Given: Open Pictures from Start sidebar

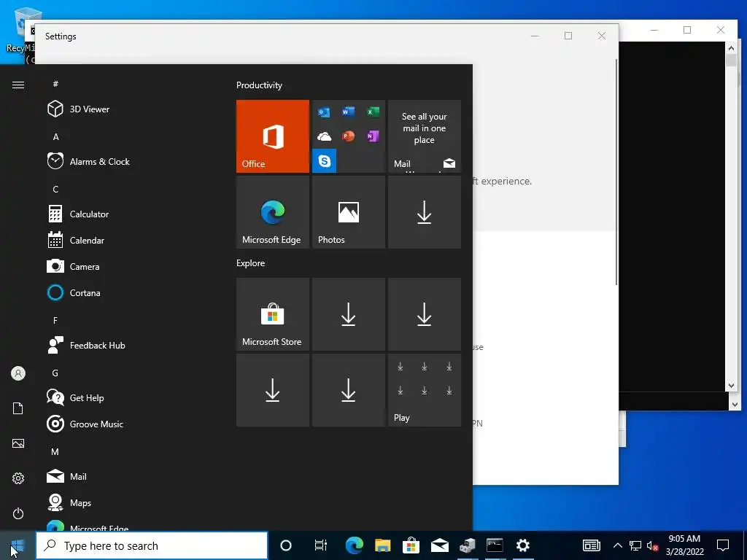Looking at the screenshot, I should coord(18,443).
